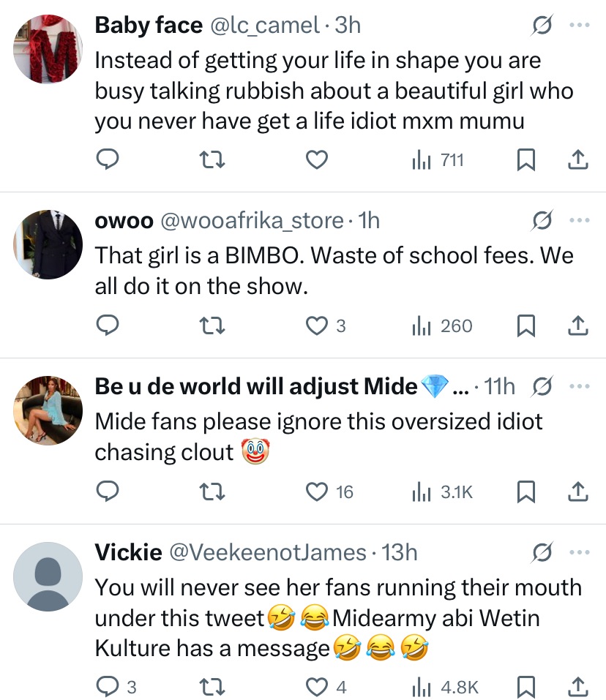
Task: Like the tweet from owoo
Action: (x=315, y=325)
